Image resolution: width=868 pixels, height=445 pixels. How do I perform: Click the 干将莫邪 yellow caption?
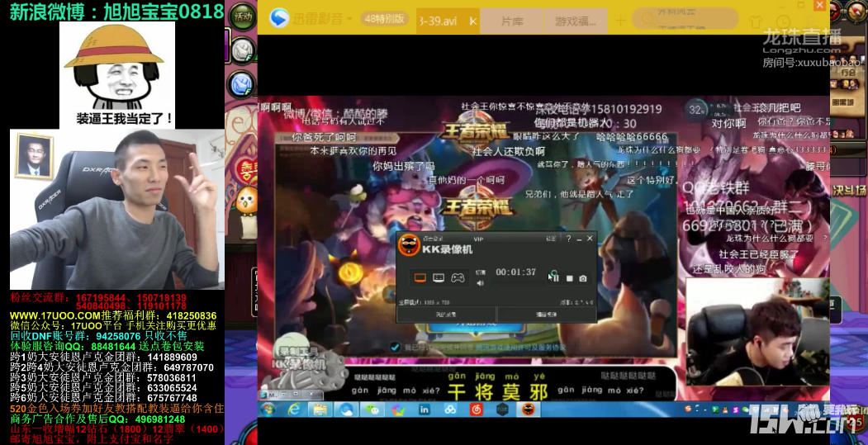coord(497,392)
